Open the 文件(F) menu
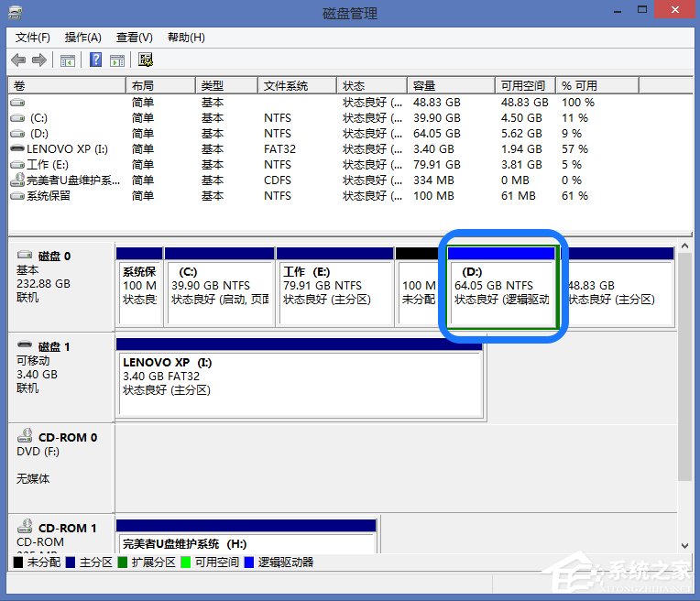The height and width of the screenshot is (601, 700). click(33, 38)
